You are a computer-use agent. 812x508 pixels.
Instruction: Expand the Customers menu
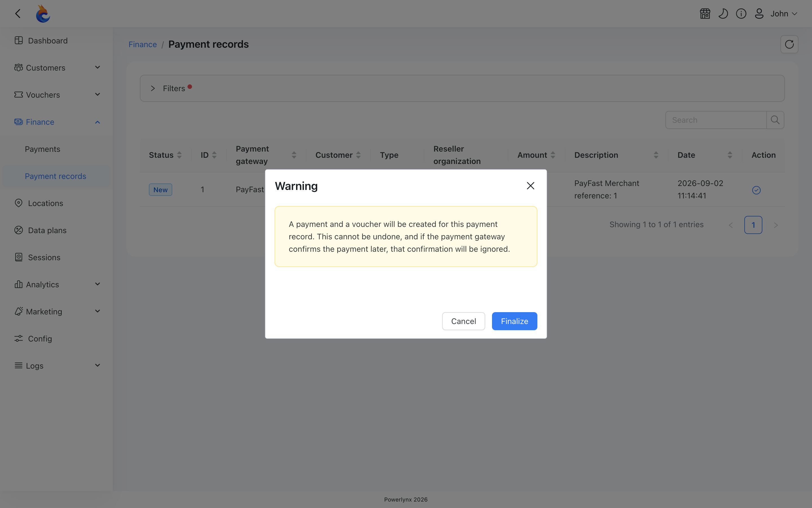coord(56,67)
